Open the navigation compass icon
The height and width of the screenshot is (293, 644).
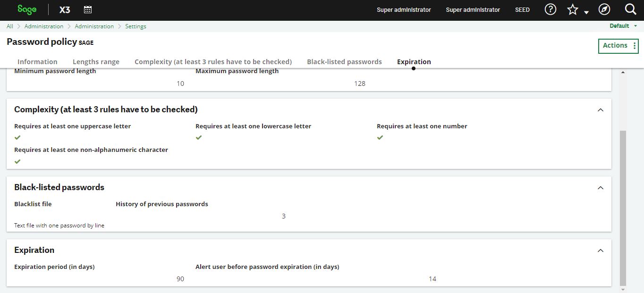(604, 9)
